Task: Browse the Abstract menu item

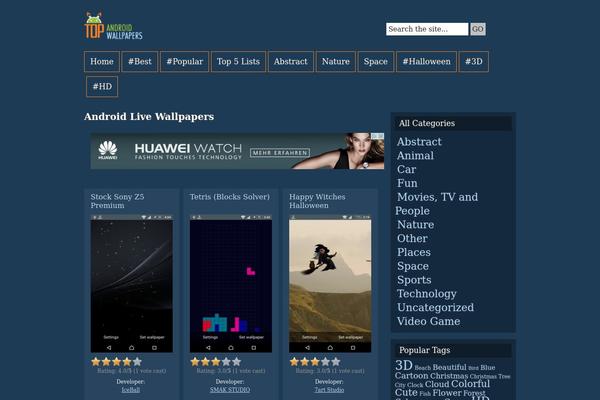Action: (x=290, y=62)
